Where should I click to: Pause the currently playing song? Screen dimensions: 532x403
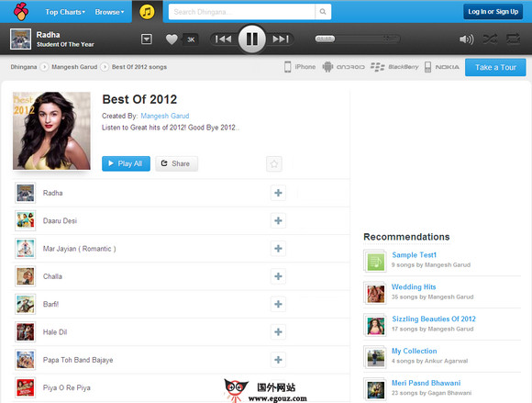click(251, 39)
